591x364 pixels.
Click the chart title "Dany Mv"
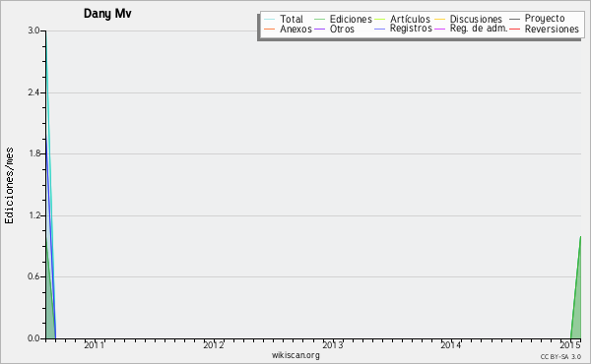(107, 14)
